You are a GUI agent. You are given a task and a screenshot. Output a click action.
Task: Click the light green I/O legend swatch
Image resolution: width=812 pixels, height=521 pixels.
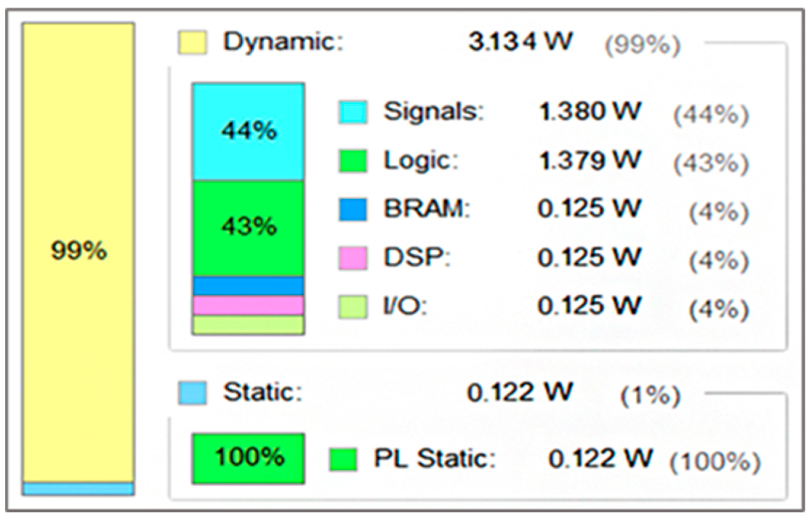353,307
